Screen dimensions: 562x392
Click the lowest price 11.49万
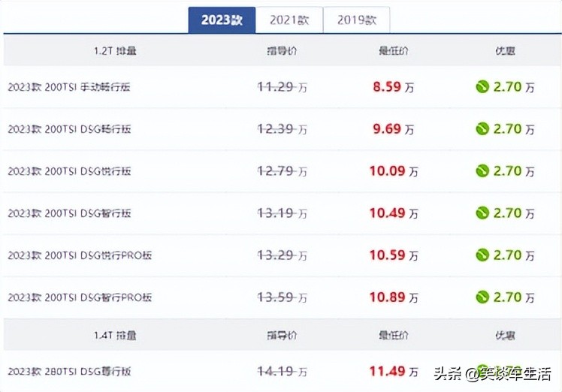click(x=394, y=371)
